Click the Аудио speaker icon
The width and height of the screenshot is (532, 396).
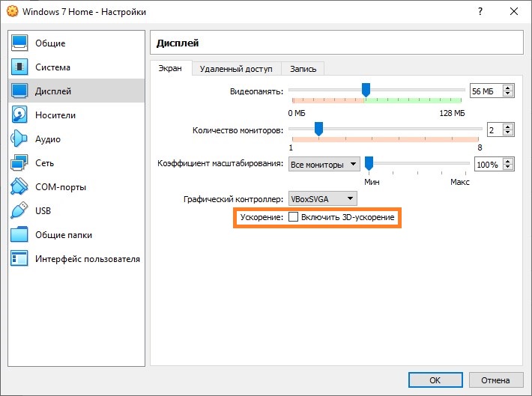[20, 139]
